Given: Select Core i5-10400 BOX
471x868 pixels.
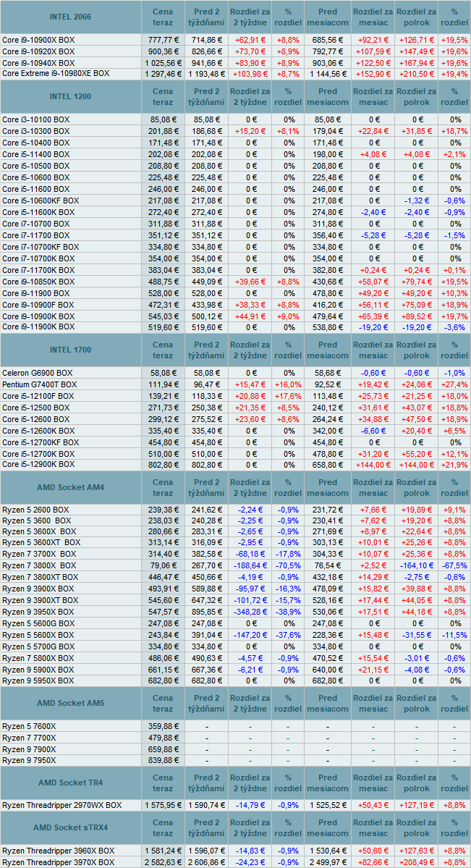Looking at the screenshot, I should pyautogui.click(x=36, y=143).
